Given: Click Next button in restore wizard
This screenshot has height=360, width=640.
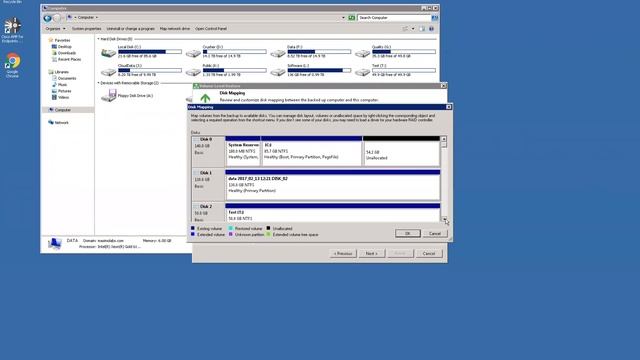Looking at the screenshot, I should (x=371, y=253).
